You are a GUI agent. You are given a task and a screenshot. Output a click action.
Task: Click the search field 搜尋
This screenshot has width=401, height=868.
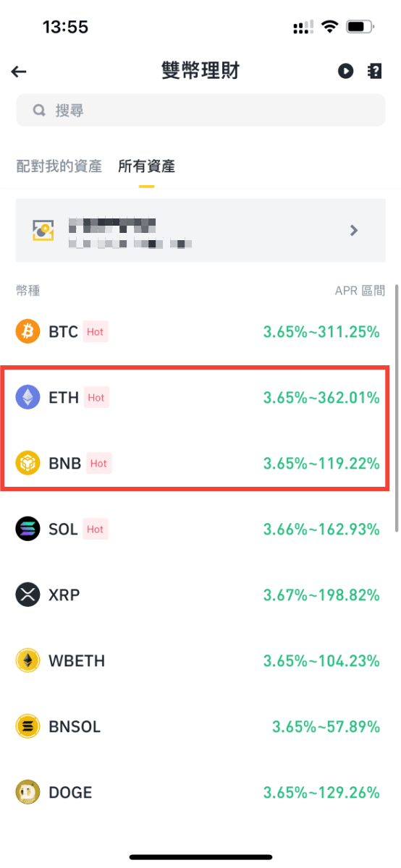200,111
